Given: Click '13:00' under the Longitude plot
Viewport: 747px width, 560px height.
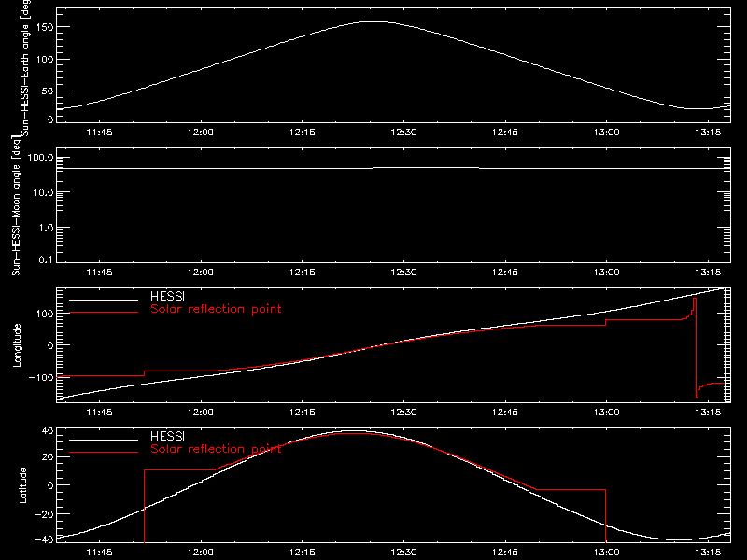Looking at the screenshot, I should pyautogui.click(x=606, y=413).
